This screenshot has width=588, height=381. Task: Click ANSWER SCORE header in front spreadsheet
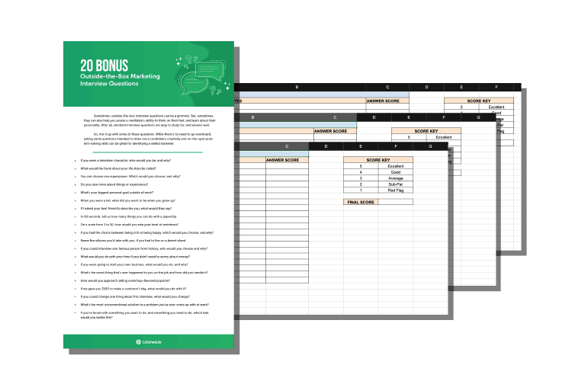(287, 160)
